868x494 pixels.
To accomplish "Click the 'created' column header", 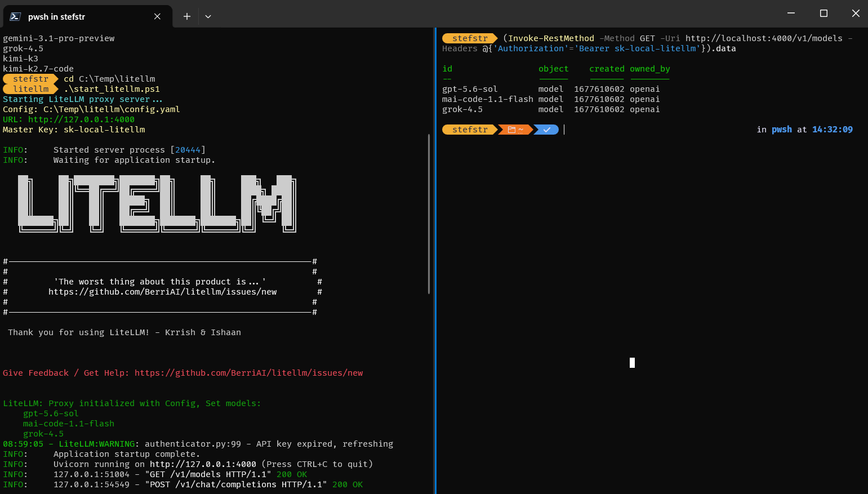I will (x=607, y=69).
